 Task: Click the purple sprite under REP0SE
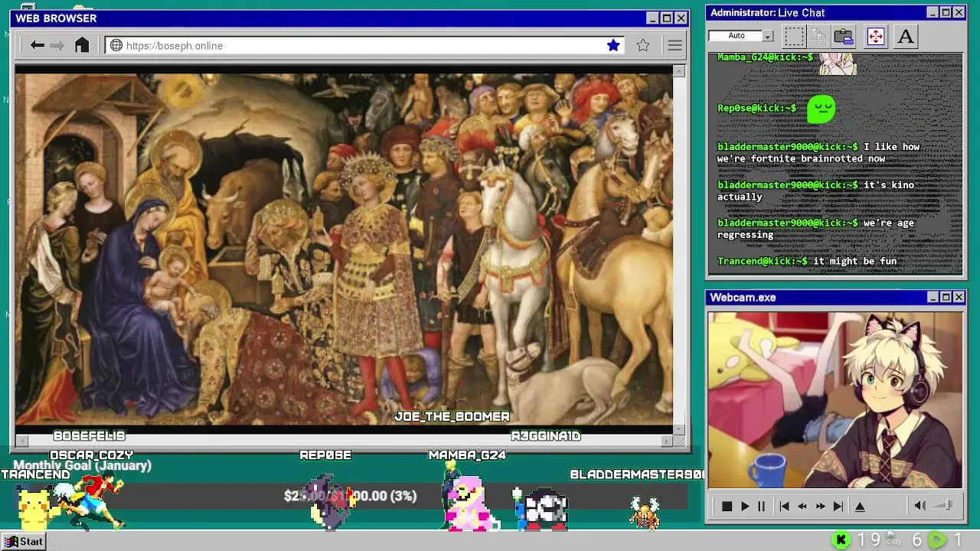(x=329, y=503)
